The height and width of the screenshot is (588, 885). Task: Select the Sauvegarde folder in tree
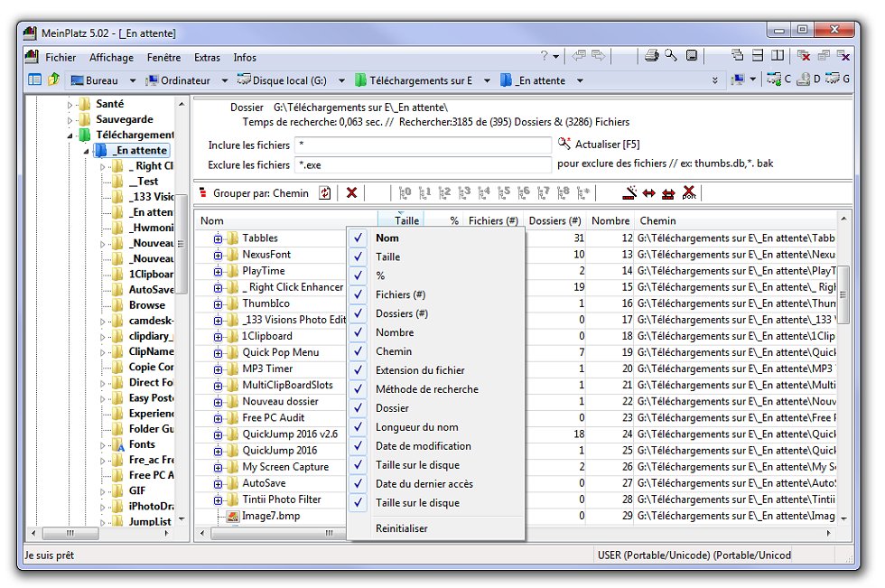[125, 119]
